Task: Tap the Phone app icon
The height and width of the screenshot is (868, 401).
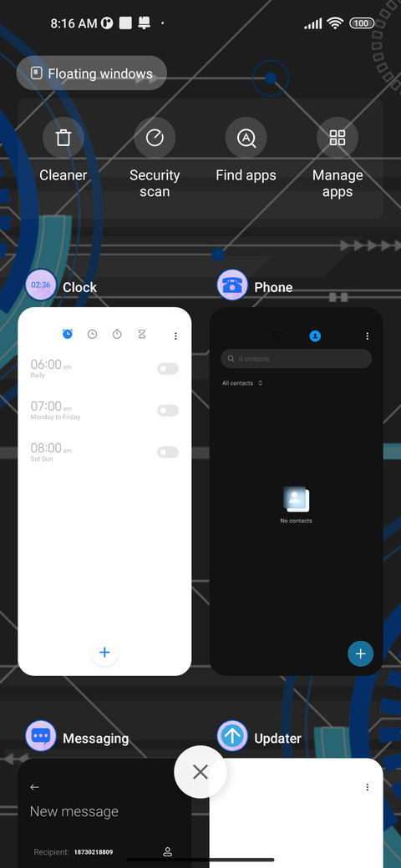Action: click(232, 285)
